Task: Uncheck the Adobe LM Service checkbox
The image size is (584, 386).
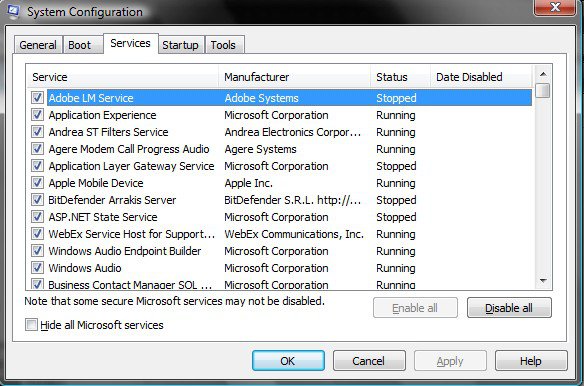Action: [x=37, y=98]
